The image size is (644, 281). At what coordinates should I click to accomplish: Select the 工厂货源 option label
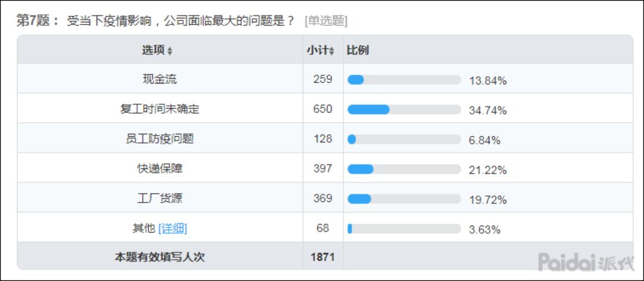[x=160, y=199]
